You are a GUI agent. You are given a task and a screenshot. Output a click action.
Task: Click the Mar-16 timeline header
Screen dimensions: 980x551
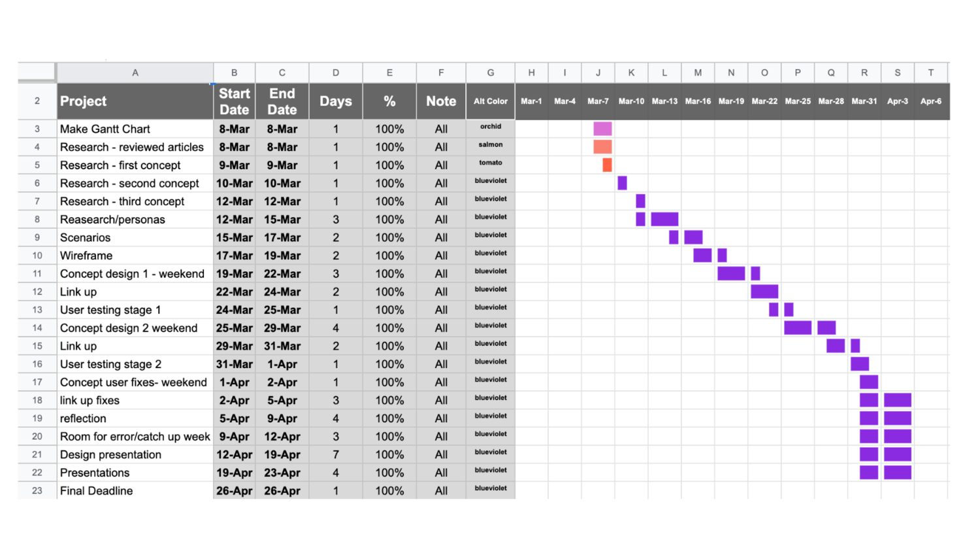[698, 101]
